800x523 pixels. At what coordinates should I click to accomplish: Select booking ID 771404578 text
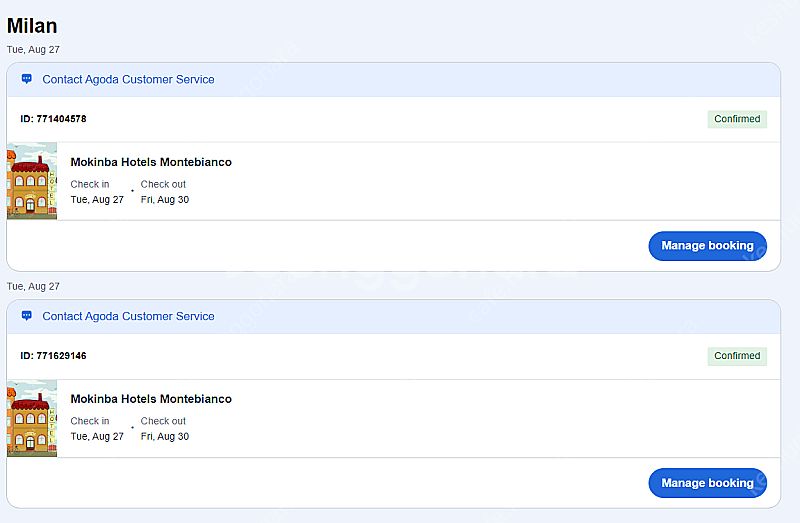[53, 119]
